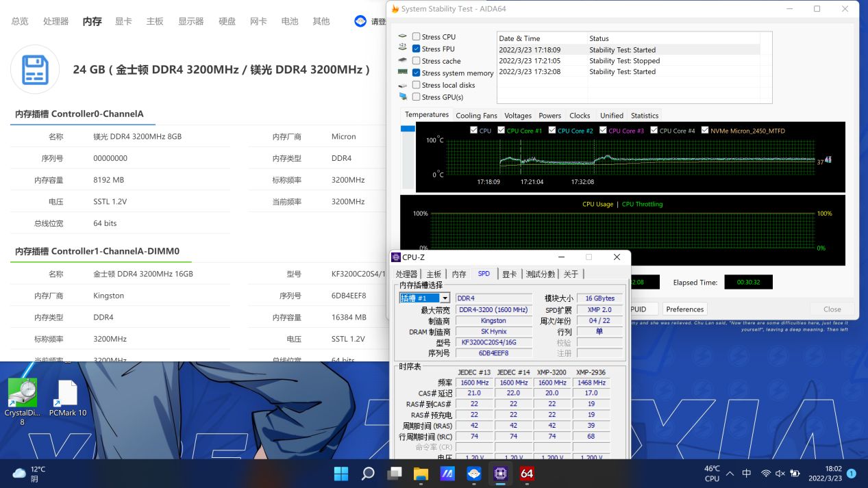Open the 插槽 #1 memory slot dropdown in CPU-Z

point(444,298)
